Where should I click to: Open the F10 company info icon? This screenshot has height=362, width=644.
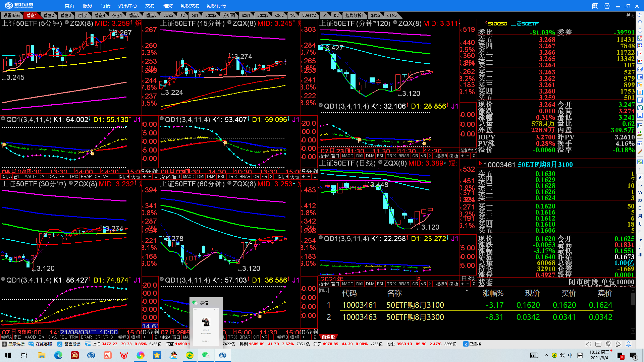coord(640,77)
